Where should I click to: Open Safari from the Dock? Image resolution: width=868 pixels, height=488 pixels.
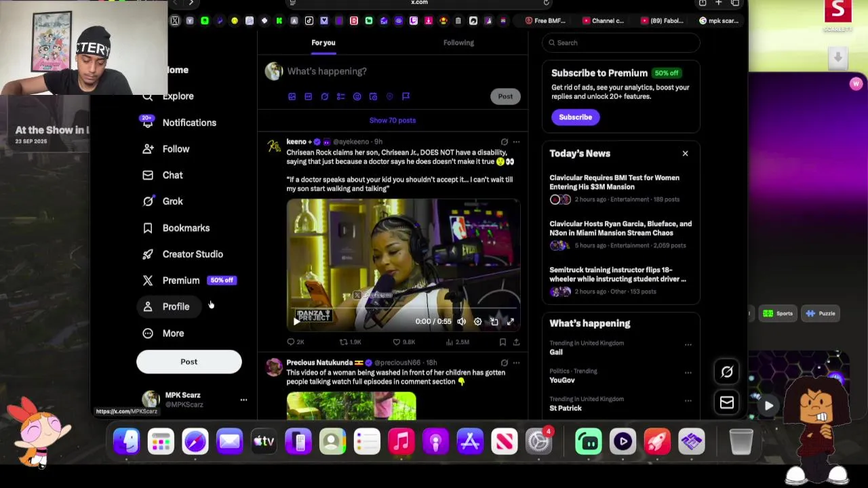(x=195, y=442)
